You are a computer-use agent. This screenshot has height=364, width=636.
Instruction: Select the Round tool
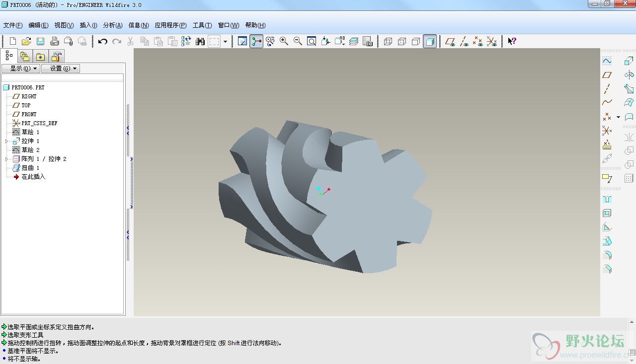point(607,255)
